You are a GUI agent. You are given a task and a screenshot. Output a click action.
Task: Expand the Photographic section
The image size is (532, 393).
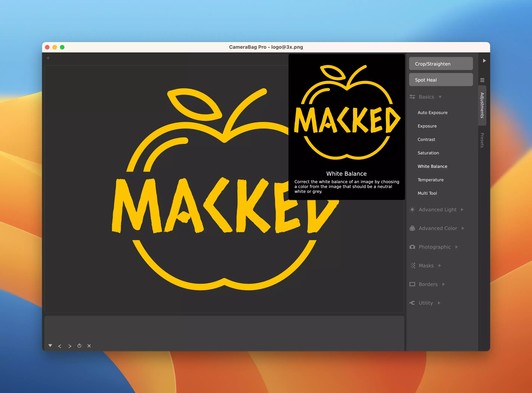(x=435, y=247)
